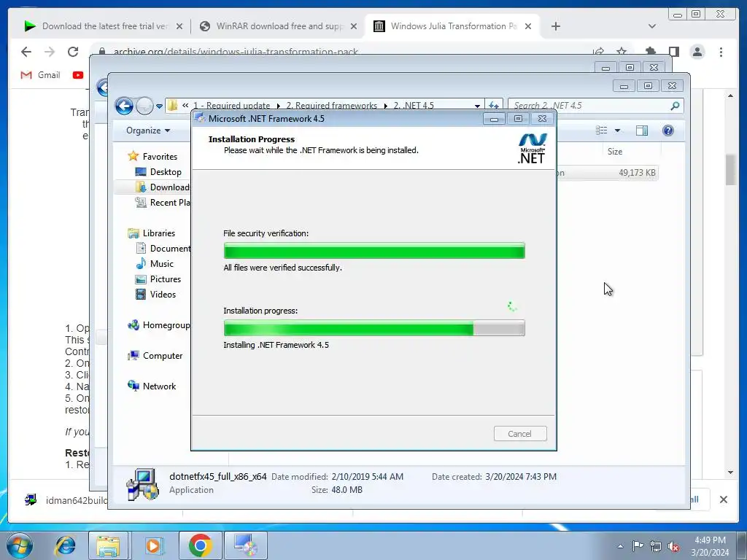Open Explorer help icon
The height and width of the screenshot is (560, 747).
(668, 131)
